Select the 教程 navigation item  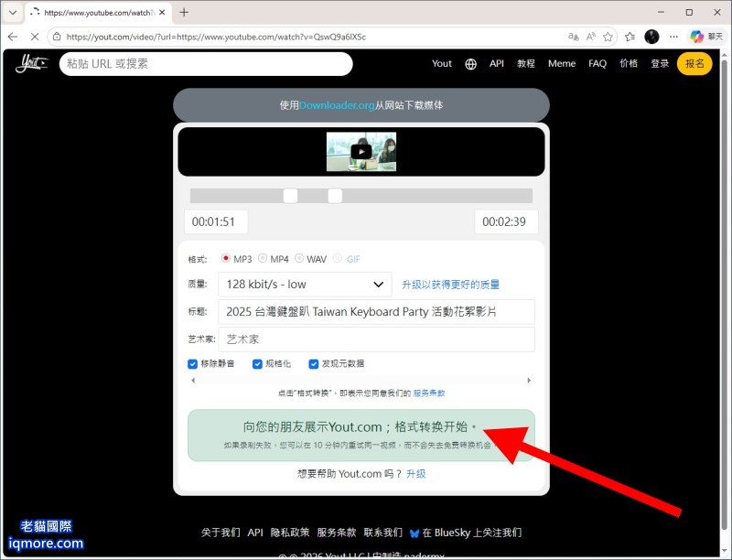(526, 63)
